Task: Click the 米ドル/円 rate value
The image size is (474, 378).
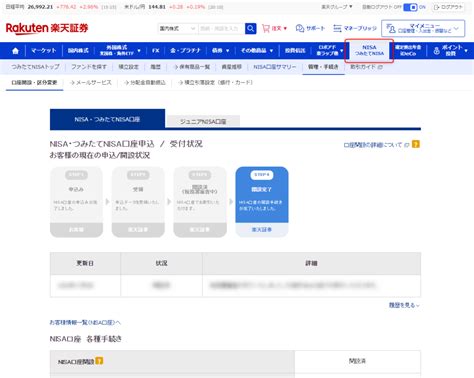Action: click(157, 7)
